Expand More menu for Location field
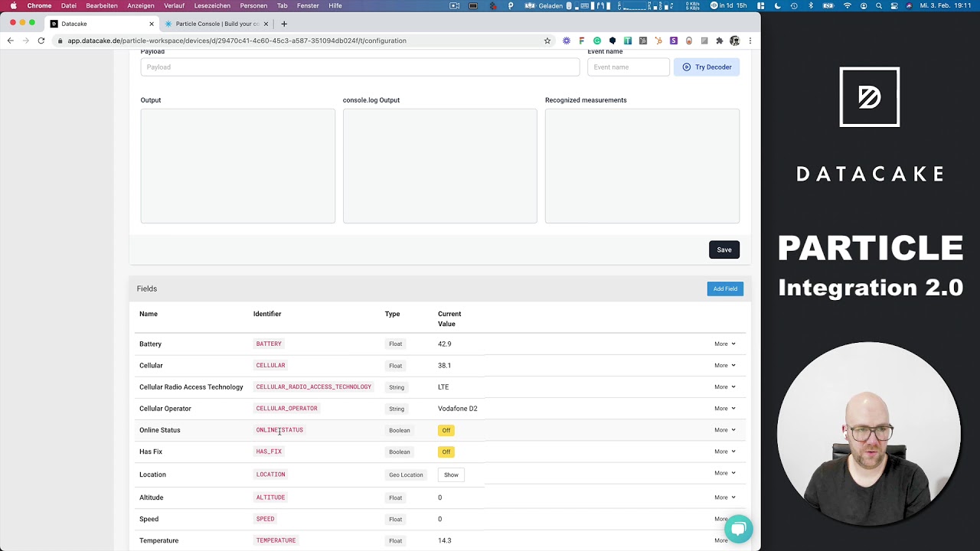The height and width of the screenshot is (551, 980). tap(724, 473)
